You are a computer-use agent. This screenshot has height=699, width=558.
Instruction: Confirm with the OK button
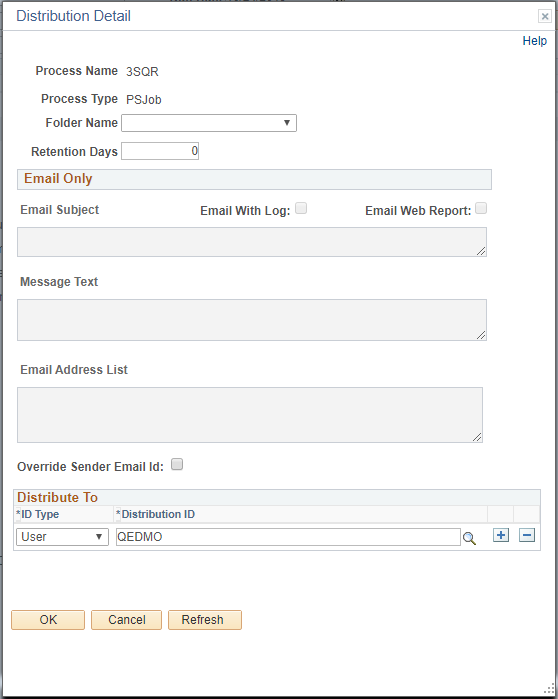tap(48, 620)
